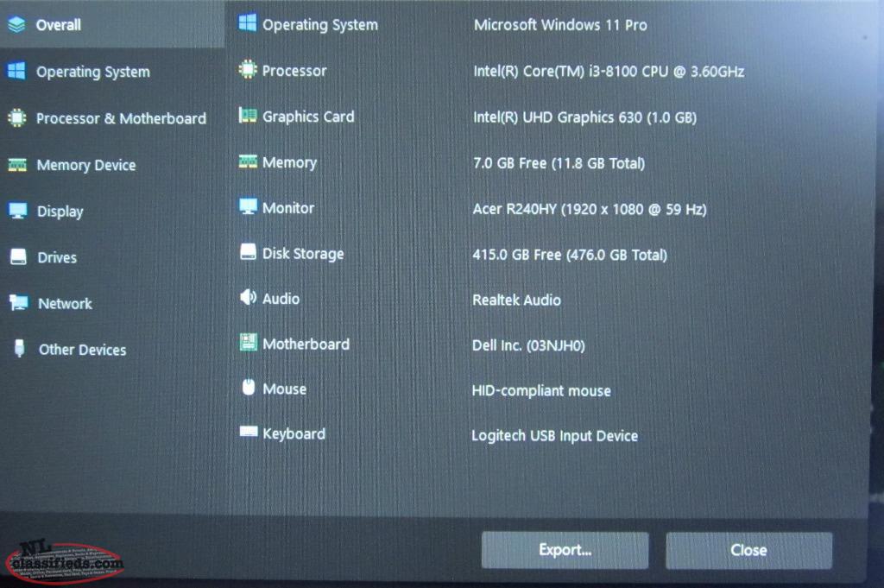The image size is (884, 588).
Task: Click the Graphics Card label
Action: [308, 117]
